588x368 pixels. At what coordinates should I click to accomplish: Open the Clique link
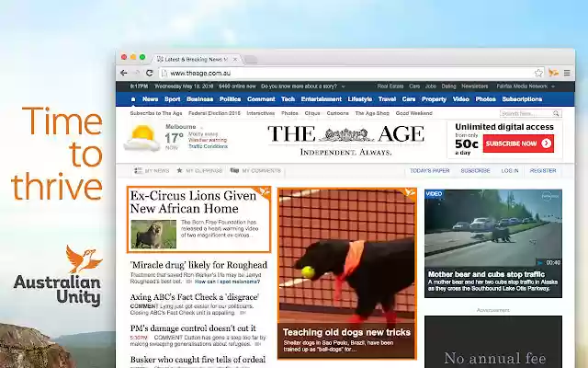click(312, 113)
